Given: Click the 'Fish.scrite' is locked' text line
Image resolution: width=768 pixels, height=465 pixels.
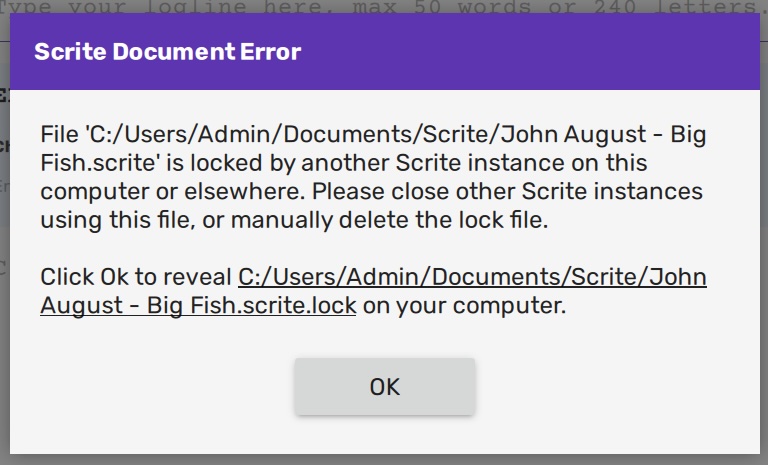Looking at the screenshot, I should 150,162.
